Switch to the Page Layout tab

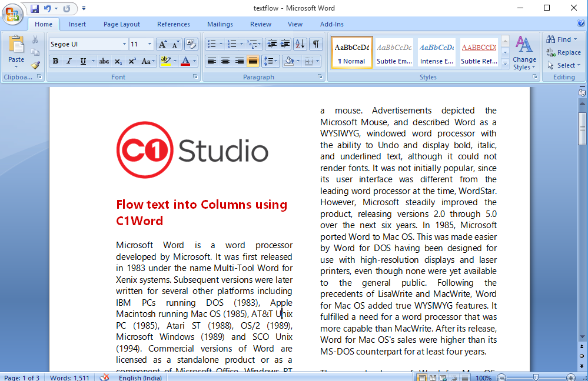(121, 24)
